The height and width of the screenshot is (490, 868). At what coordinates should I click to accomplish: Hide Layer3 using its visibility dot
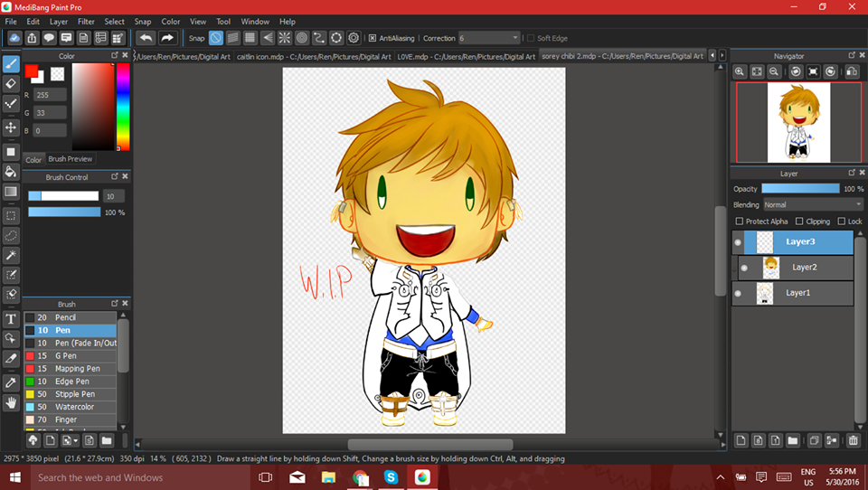(x=738, y=242)
